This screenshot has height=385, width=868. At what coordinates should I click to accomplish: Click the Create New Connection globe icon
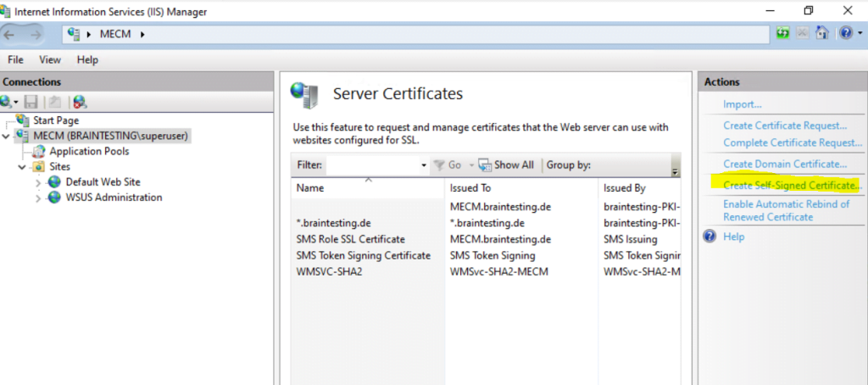[6, 102]
